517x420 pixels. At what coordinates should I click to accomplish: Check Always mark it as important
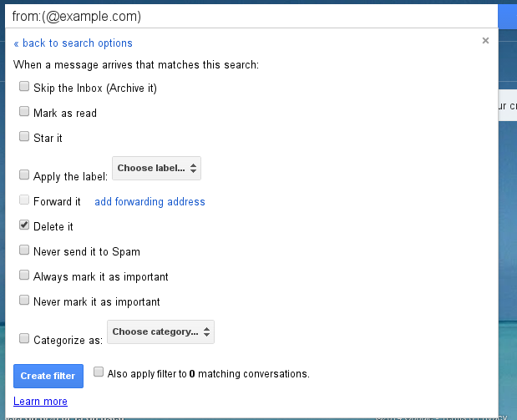pyautogui.click(x=24, y=276)
